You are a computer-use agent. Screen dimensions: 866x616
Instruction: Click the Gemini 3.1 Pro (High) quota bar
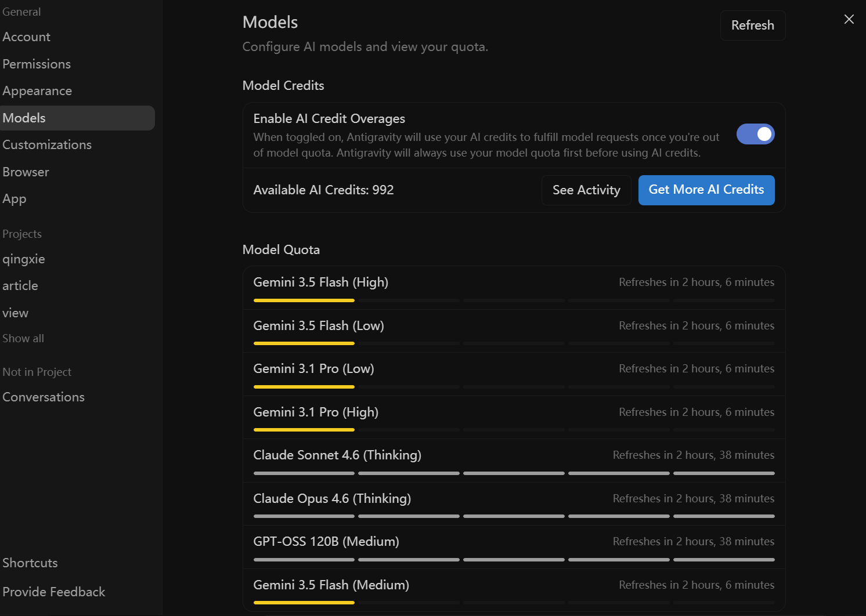(514, 430)
